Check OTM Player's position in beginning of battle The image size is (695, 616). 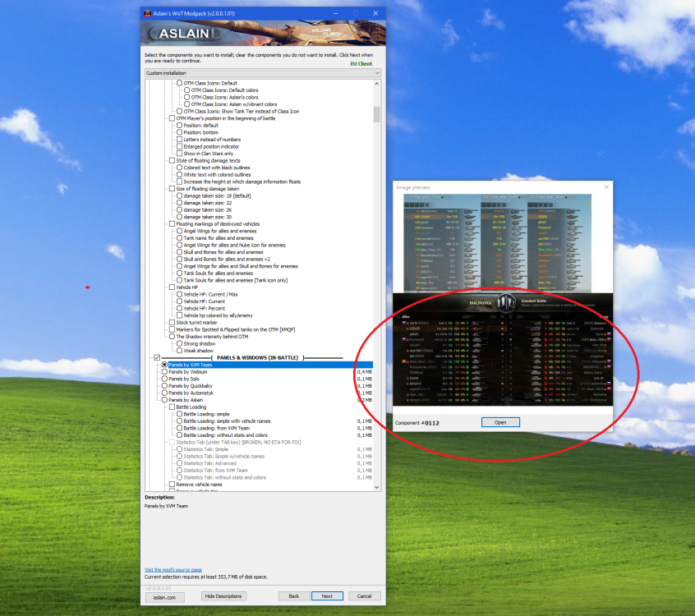172,118
